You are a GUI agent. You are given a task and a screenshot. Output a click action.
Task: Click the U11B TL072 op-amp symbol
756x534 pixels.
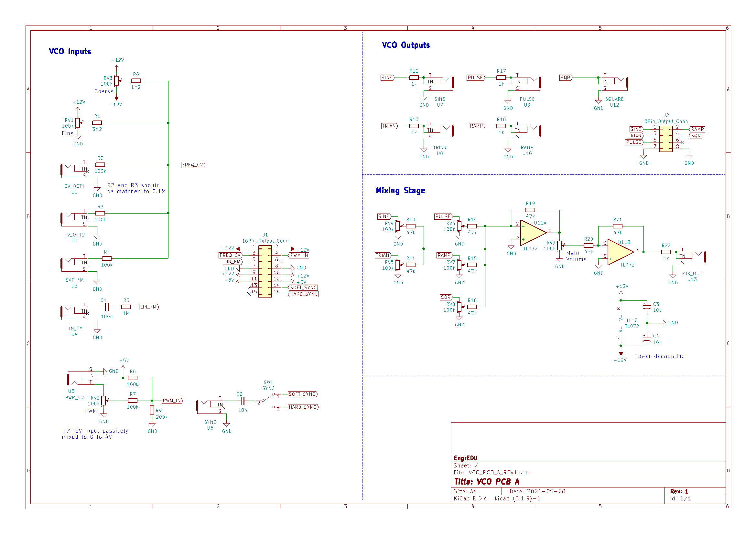tap(619, 252)
